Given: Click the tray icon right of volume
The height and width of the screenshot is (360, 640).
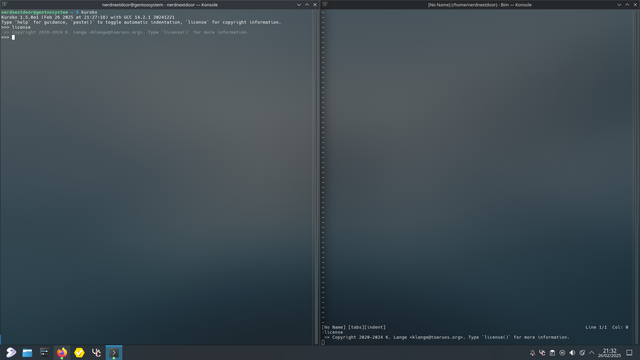Looking at the screenshot, I should [582, 353].
